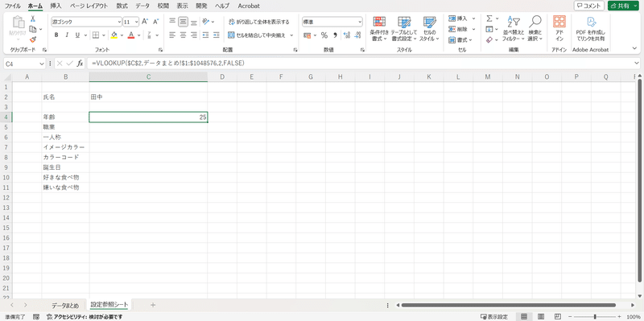Viewport: 644px width, 321px height.
Task: Click the Format Painter brush icon
Action: 33,39
